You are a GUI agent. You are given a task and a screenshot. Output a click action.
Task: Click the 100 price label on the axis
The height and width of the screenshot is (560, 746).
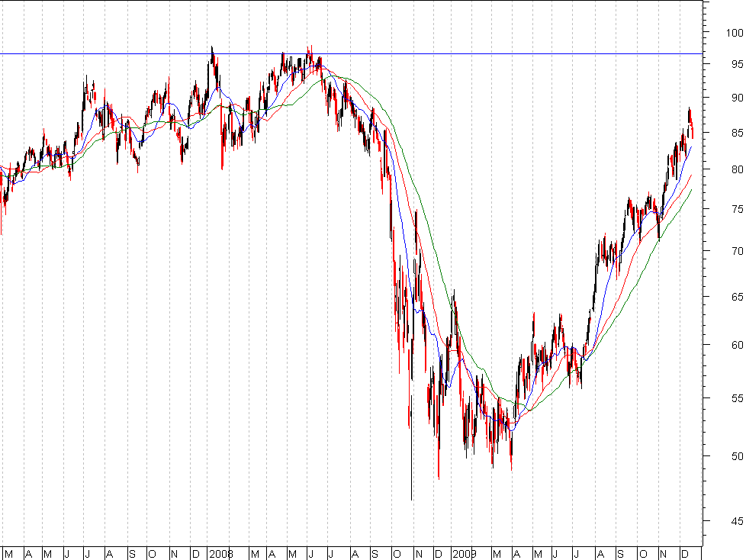pyautogui.click(x=734, y=33)
